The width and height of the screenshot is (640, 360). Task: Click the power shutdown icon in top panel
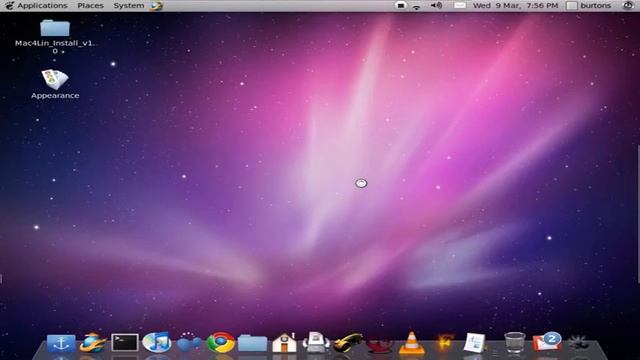627,6
